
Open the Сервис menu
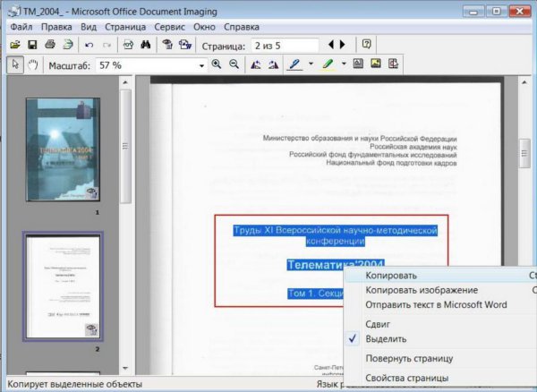tap(169, 27)
